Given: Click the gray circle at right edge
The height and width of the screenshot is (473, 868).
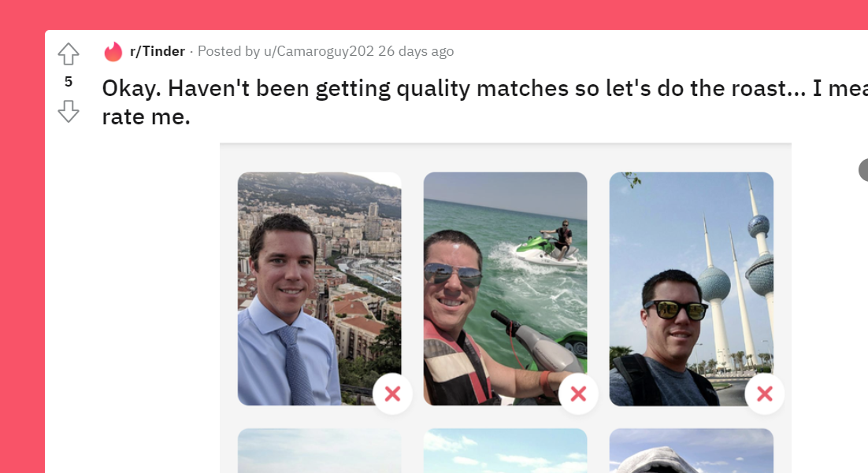Looking at the screenshot, I should point(863,170).
